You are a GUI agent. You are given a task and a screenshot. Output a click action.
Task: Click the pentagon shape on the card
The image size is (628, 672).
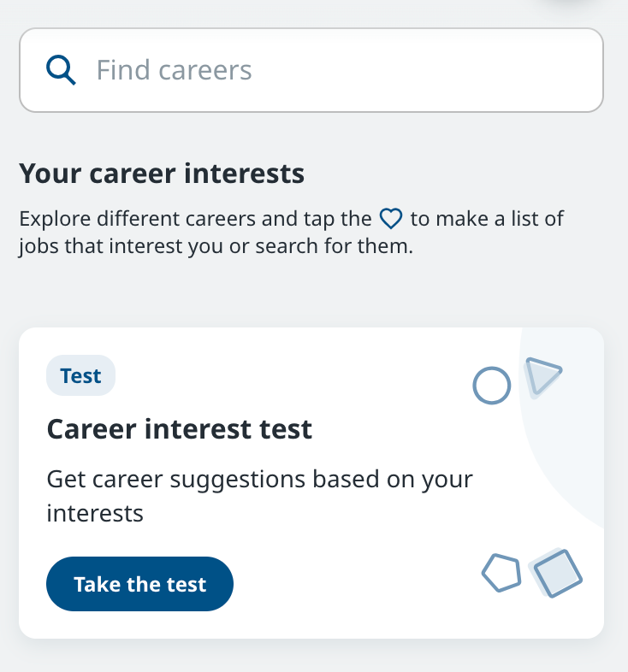(501, 573)
